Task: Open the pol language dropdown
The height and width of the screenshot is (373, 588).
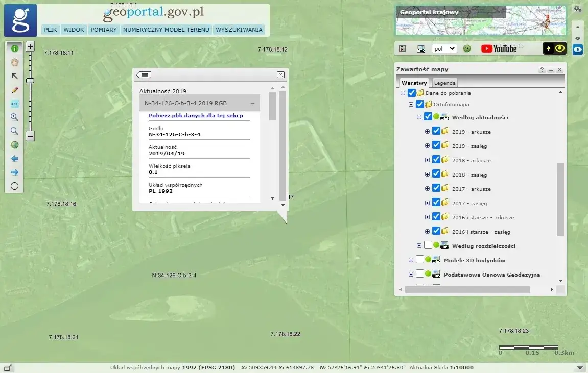Action: pos(443,48)
